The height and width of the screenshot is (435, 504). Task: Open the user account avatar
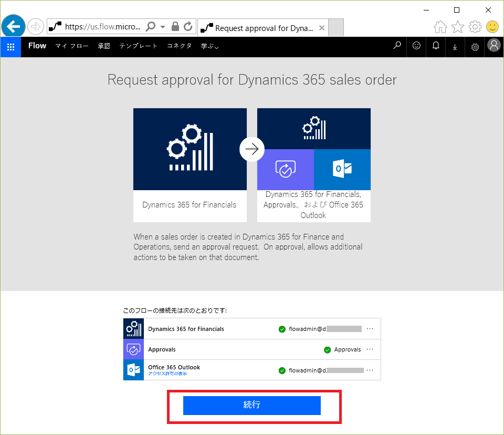pyautogui.click(x=493, y=46)
